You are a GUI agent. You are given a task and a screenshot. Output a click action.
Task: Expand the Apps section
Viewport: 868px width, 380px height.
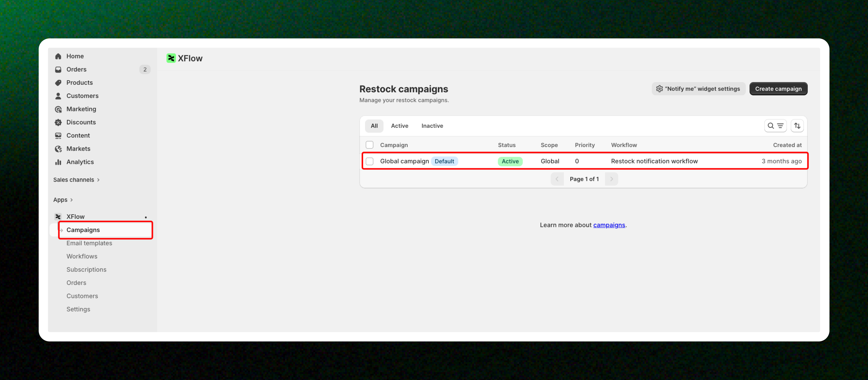pyautogui.click(x=63, y=200)
